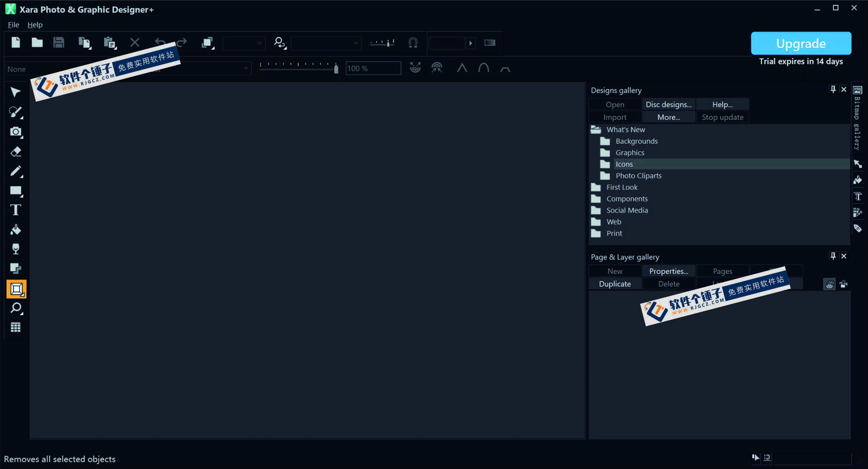
Task: Click the More... button
Action: point(668,117)
